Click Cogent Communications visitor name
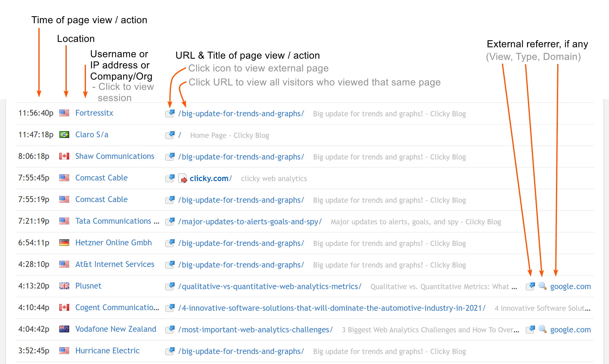The width and height of the screenshot is (609, 364). tap(117, 307)
